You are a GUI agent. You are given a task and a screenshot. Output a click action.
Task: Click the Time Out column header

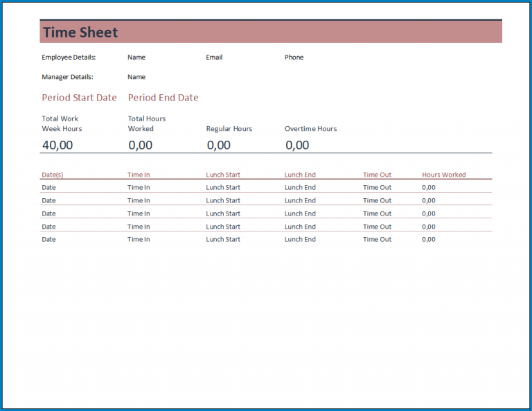[377, 175]
